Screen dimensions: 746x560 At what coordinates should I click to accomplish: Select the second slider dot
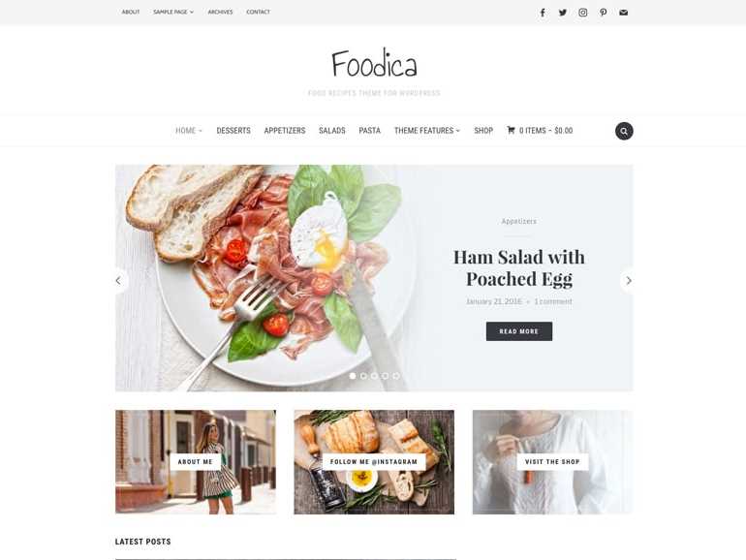click(363, 376)
